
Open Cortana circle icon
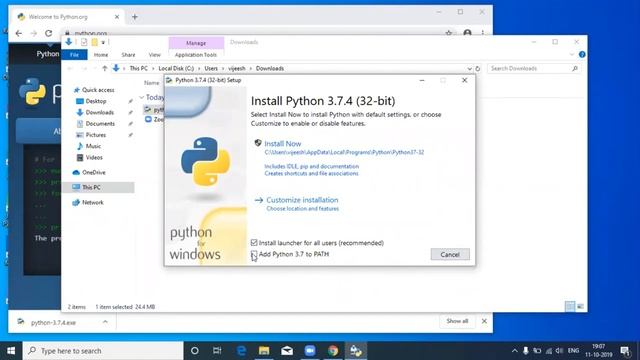click(195, 351)
